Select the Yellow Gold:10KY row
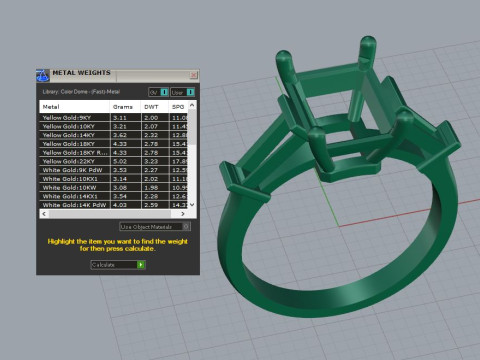 [113, 126]
